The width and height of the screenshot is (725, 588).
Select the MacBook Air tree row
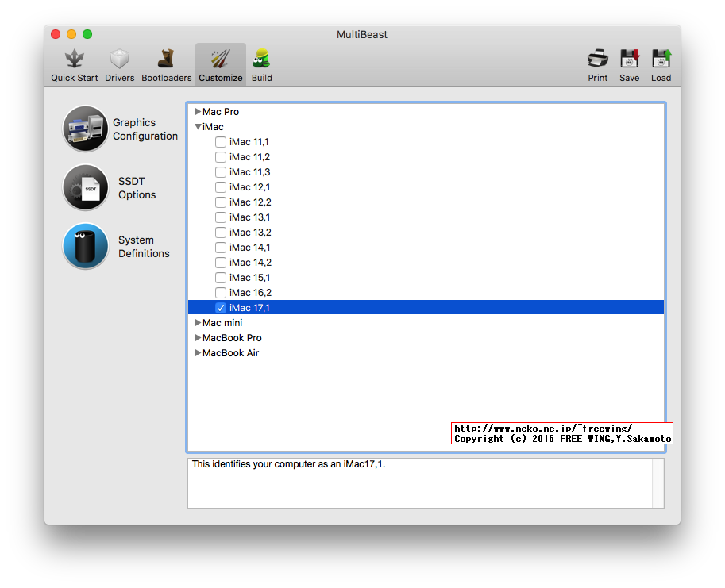point(426,353)
